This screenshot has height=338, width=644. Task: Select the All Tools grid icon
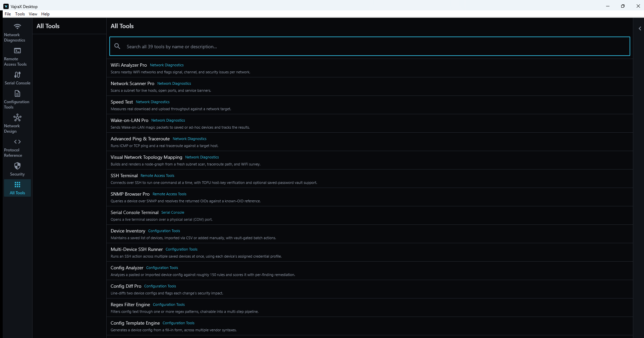coord(17,185)
